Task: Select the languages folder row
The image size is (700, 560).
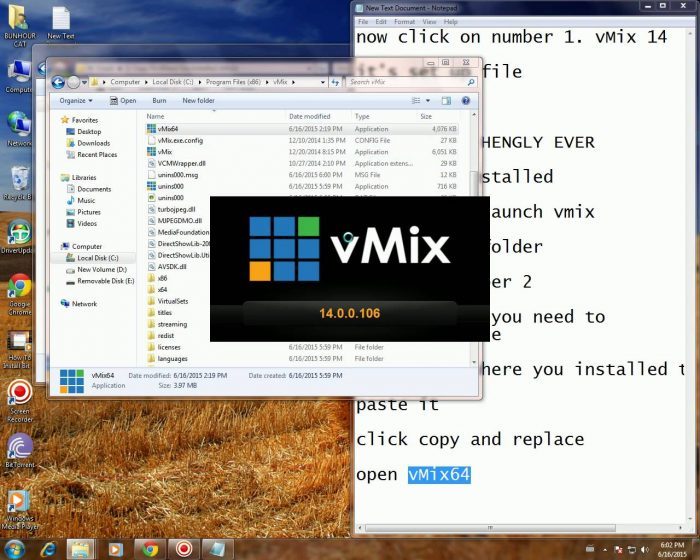Action: pyautogui.click(x=302, y=359)
